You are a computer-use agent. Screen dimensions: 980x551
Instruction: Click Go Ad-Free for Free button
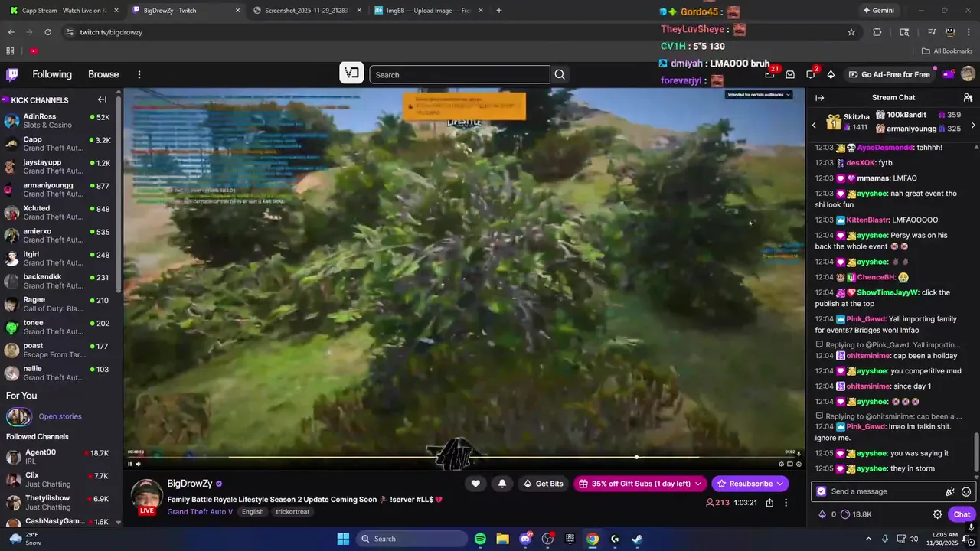[x=889, y=74]
